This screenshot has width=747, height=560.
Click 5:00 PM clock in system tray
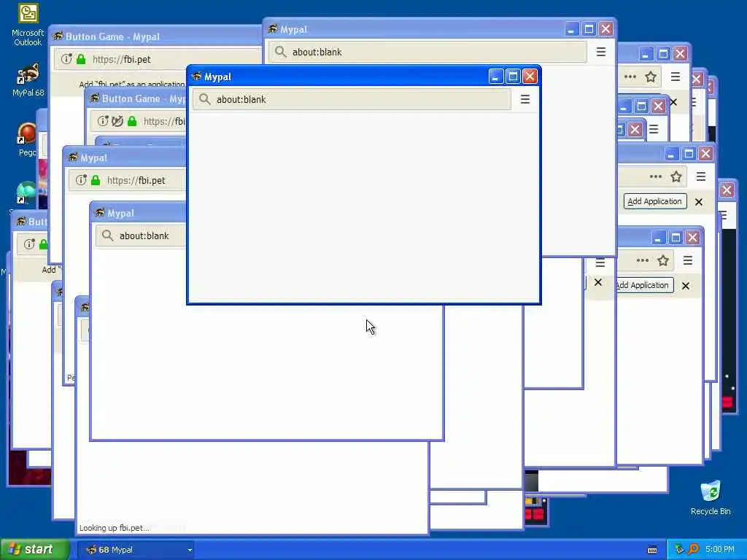point(720,550)
